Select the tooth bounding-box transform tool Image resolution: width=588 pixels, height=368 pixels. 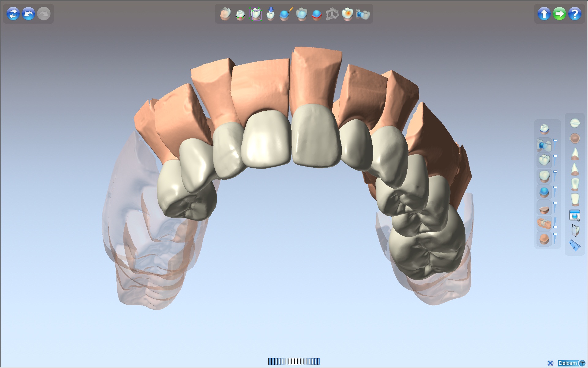(x=255, y=14)
